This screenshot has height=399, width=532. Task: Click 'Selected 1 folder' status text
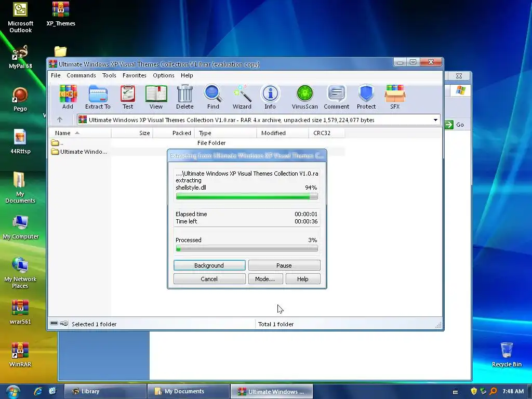(x=94, y=324)
